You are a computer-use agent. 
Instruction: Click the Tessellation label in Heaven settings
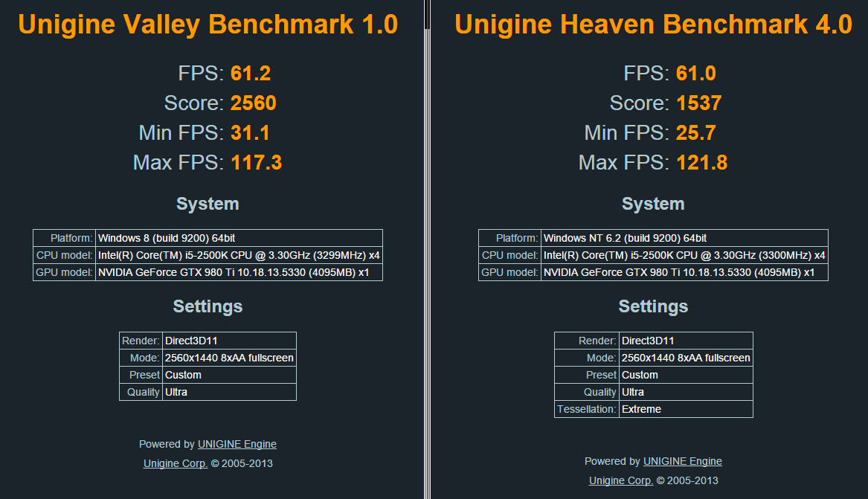pyautogui.click(x=587, y=410)
